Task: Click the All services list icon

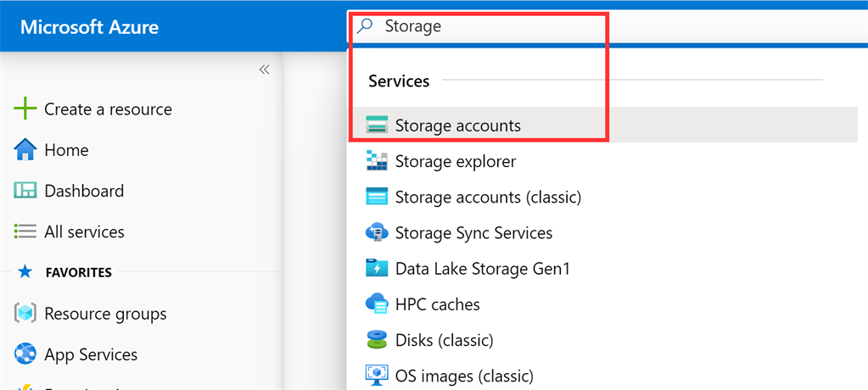Action: pyautogui.click(x=25, y=231)
